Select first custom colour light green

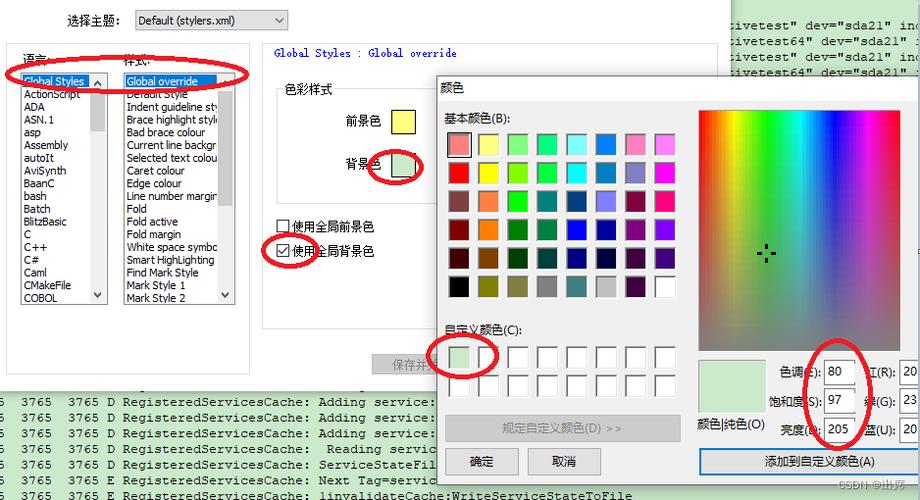[x=459, y=357]
